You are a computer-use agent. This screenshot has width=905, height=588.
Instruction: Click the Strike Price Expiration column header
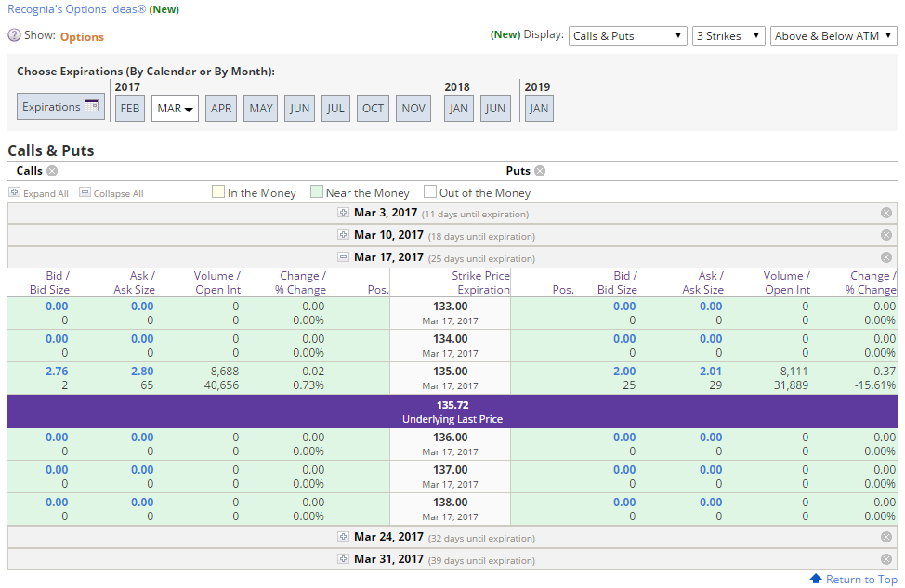click(480, 282)
